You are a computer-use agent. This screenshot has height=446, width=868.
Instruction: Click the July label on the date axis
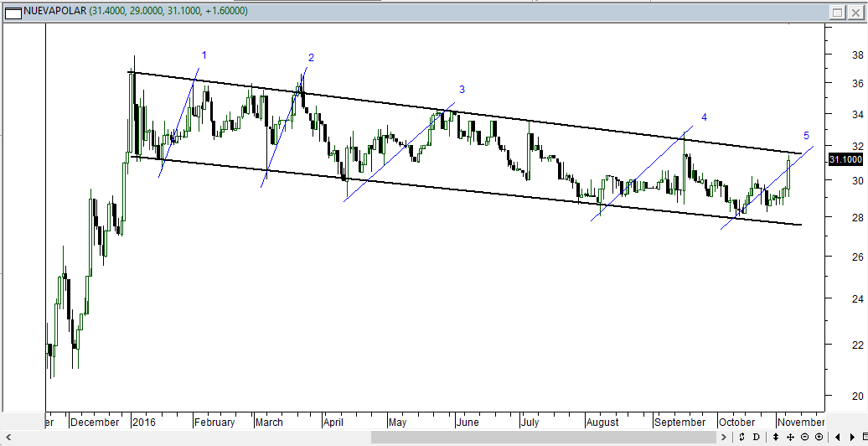(x=530, y=423)
